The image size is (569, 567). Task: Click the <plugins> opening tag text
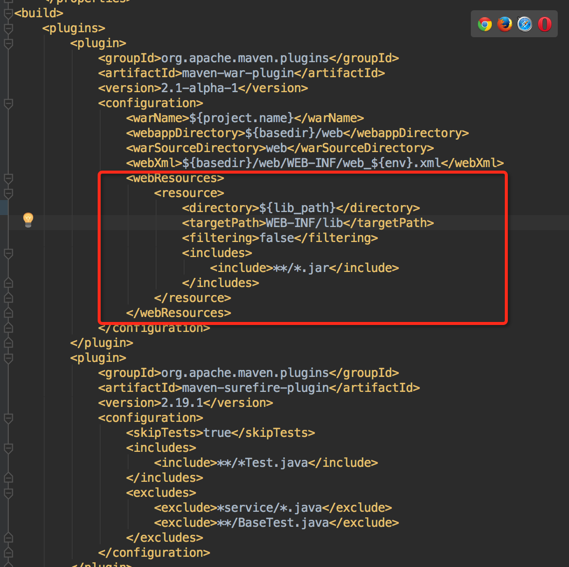74,28
